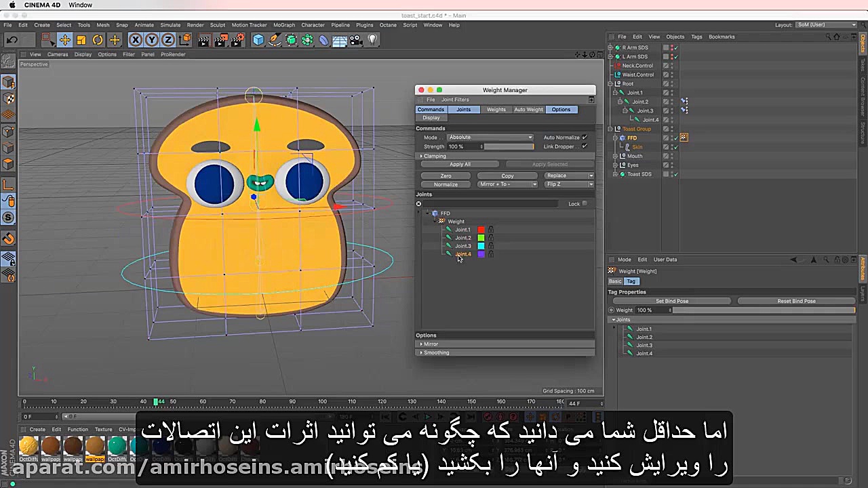This screenshot has width=868, height=488.
Task: Open the MoGraph menu
Action: click(x=284, y=25)
